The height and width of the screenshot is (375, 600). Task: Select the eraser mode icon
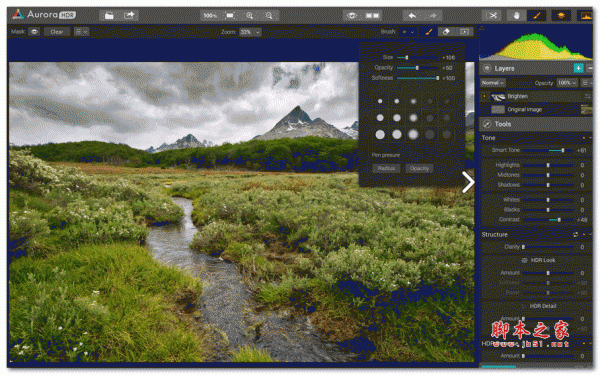(446, 32)
